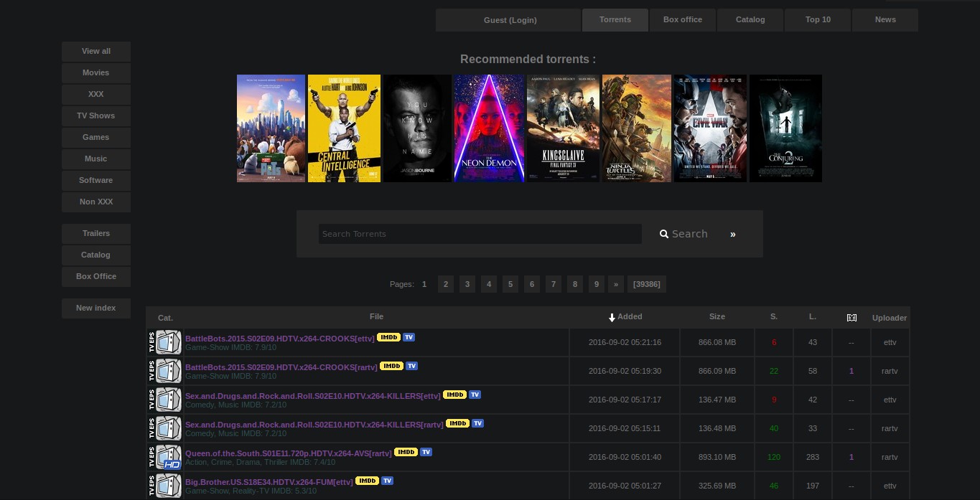Click the comments column header icon
Screen dimensions: 980x500
pos(851,317)
